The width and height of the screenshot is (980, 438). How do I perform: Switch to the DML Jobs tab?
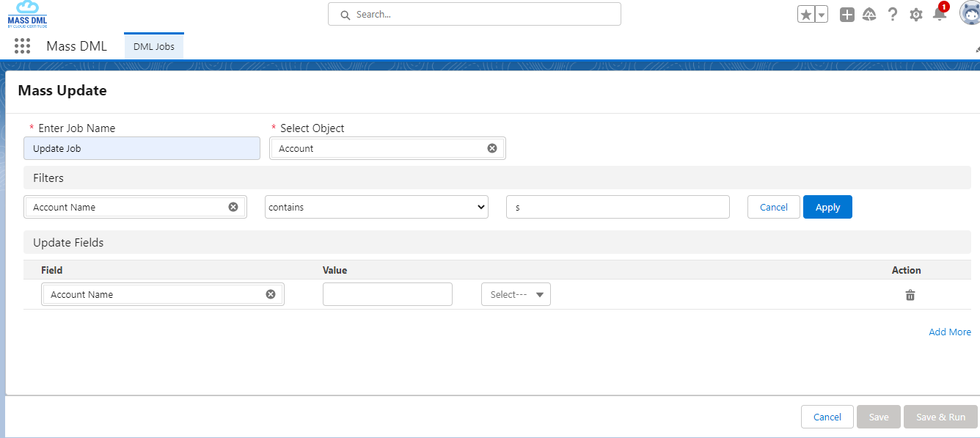[x=154, y=46]
